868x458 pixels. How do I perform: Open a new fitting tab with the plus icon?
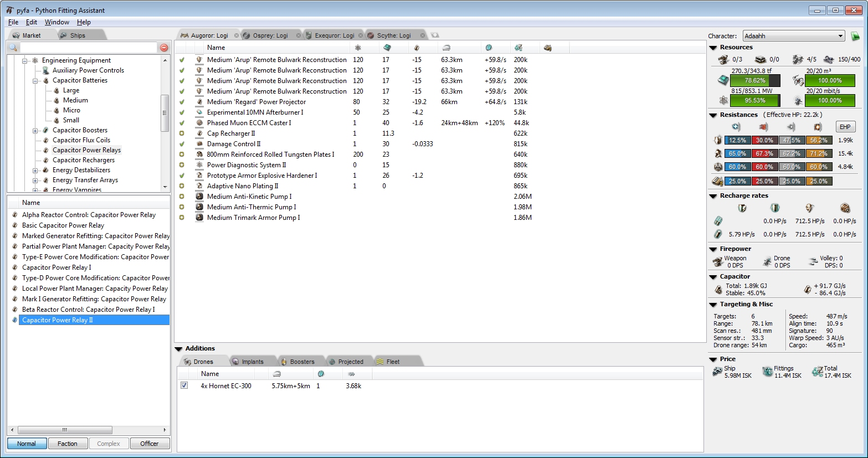435,35
